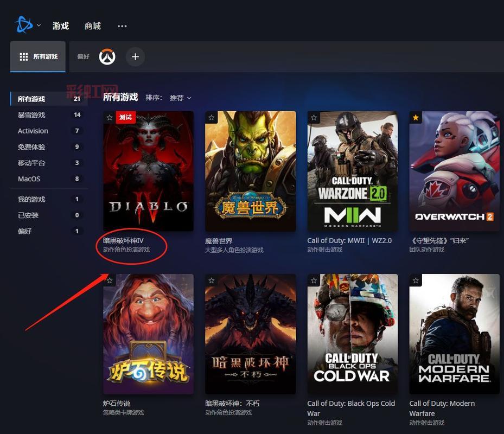
Task: Open the Overwatch 2 cover art
Action: 455,171
